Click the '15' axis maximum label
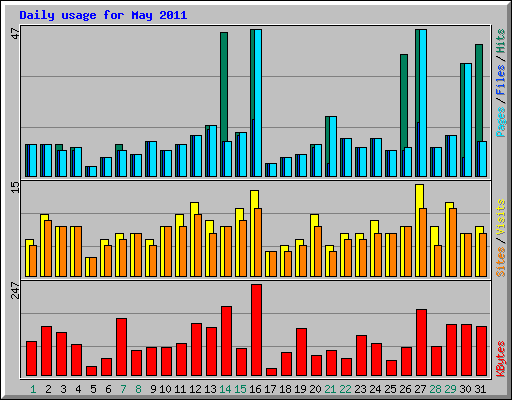The image size is (512, 400). tap(15, 187)
